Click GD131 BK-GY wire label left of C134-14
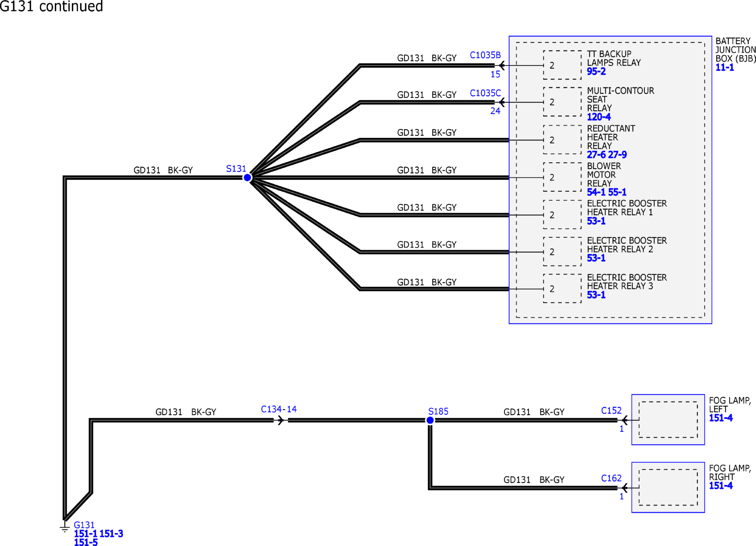 point(186,412)
